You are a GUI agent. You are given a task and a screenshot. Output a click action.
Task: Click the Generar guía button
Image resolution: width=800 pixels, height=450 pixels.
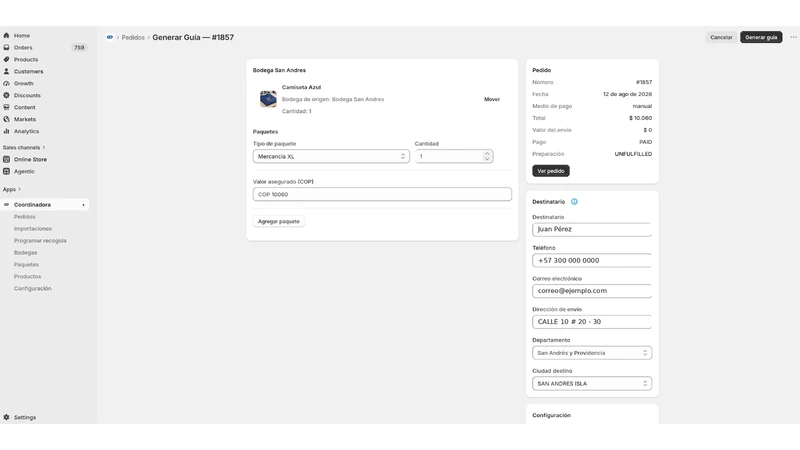[x=761, y=37]
